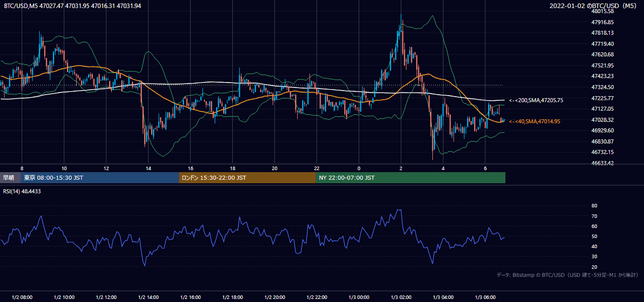Click price axis label 47225.77
This screenshot has height=302, width=644.
click(x=603, y=98)
